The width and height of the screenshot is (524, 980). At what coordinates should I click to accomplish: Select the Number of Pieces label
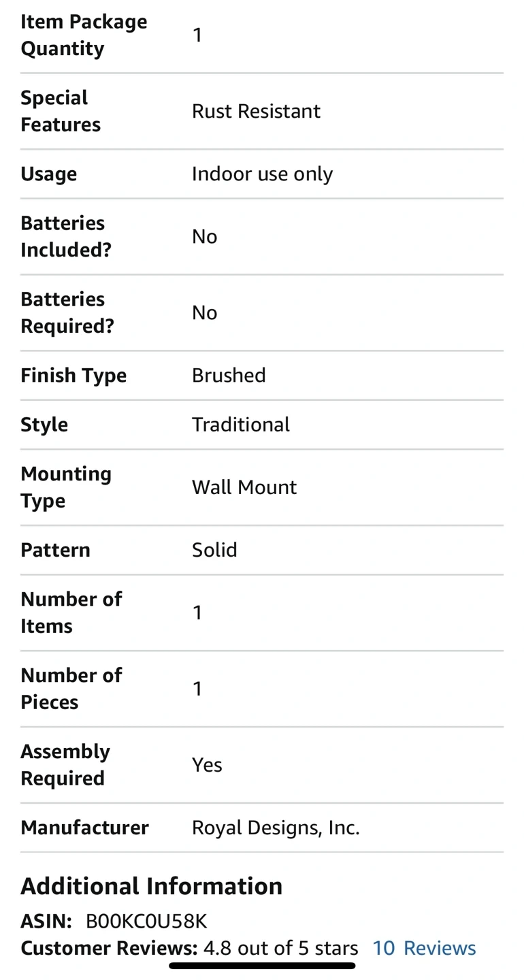point(71,689)
